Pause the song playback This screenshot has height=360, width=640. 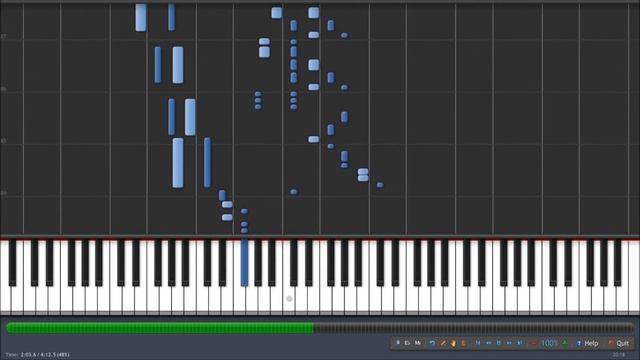499,343
